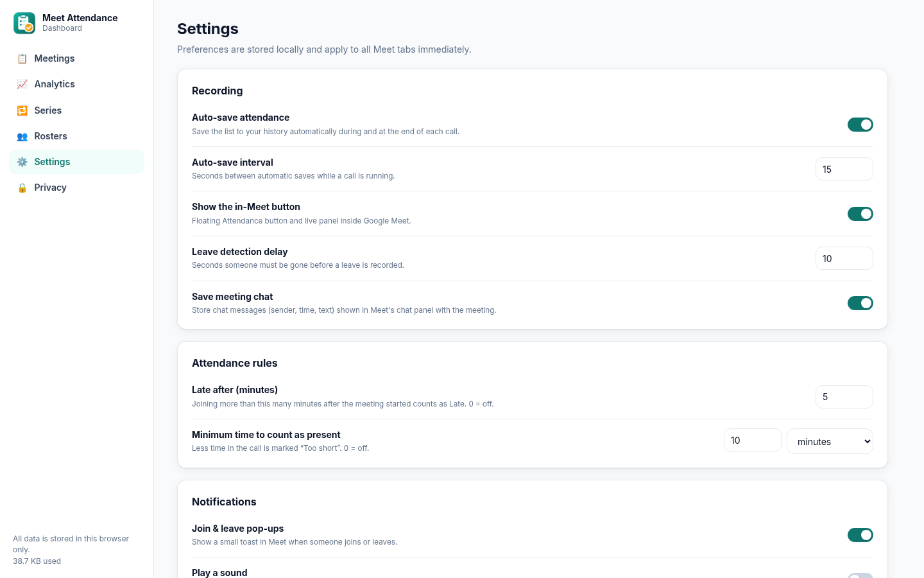
Task: Click the Privacy lock icon
Action: (22, 188)
